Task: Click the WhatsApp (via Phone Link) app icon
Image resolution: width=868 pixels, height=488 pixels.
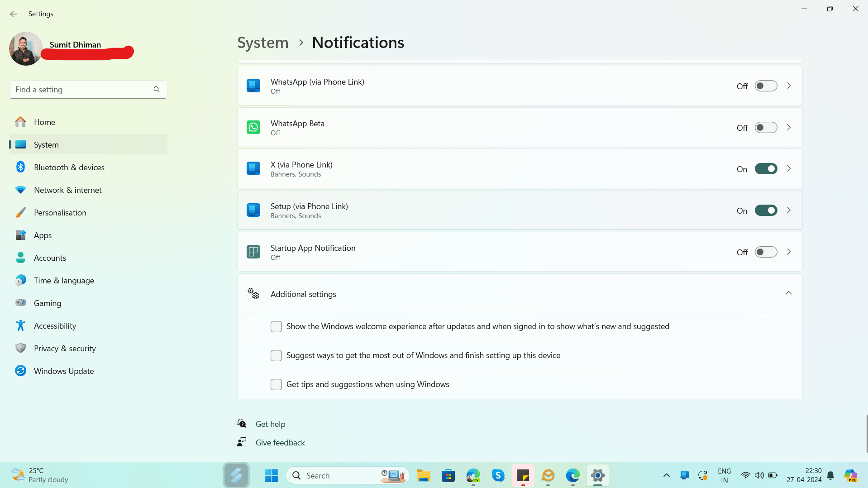Action: (253, 86)
